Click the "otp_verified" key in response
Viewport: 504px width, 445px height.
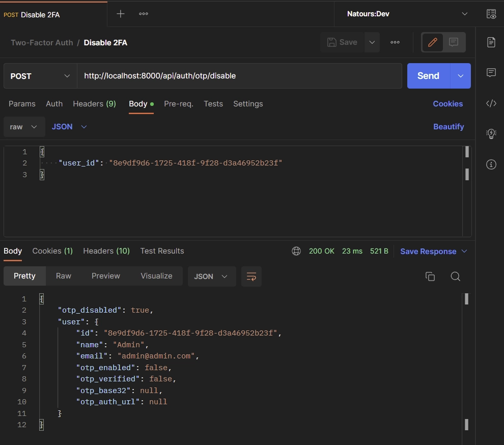(108, 379)
